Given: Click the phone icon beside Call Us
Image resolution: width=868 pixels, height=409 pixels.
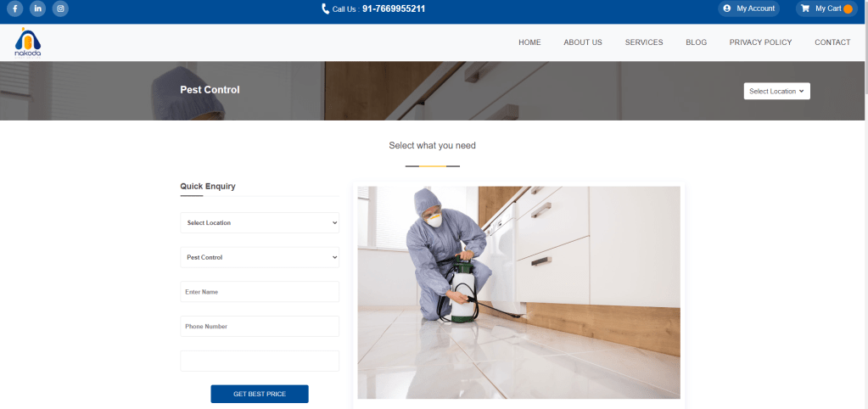Looking at the screenshot, I should 325,8.
